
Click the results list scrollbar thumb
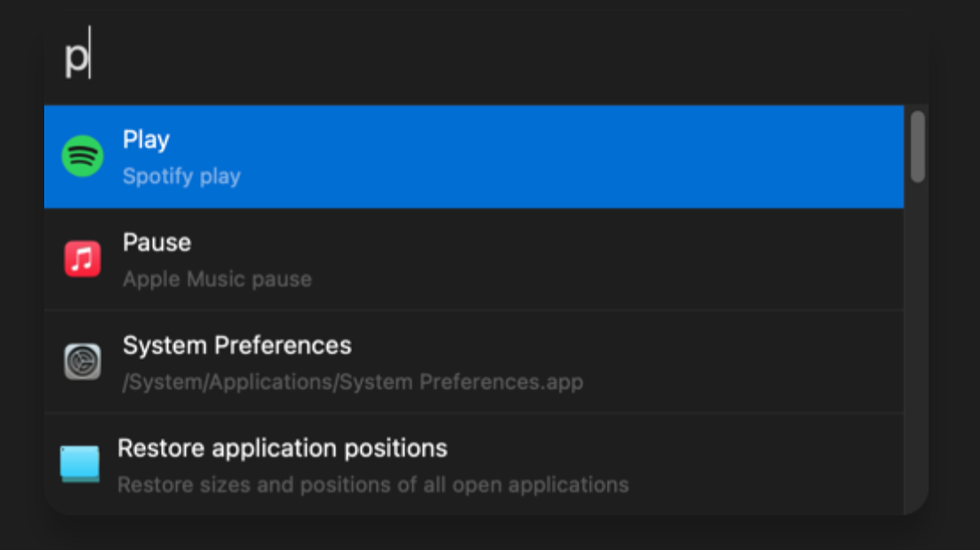(917, 147)
